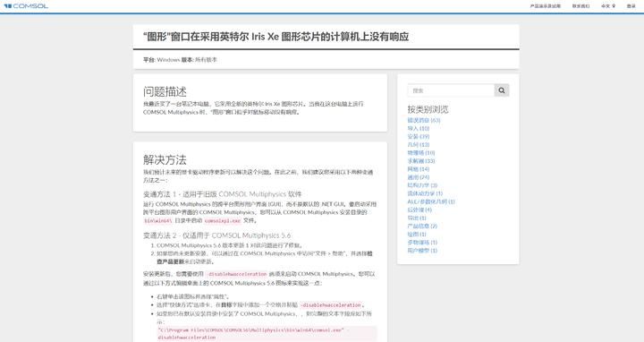This screenshot has height=342, width=644.
Task: Open the ALE/参数化几何 (1) category
Action: coord(431,201)
